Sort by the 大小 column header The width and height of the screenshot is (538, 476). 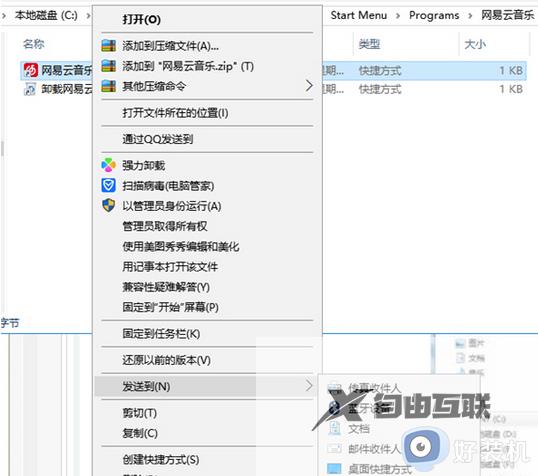475,44
